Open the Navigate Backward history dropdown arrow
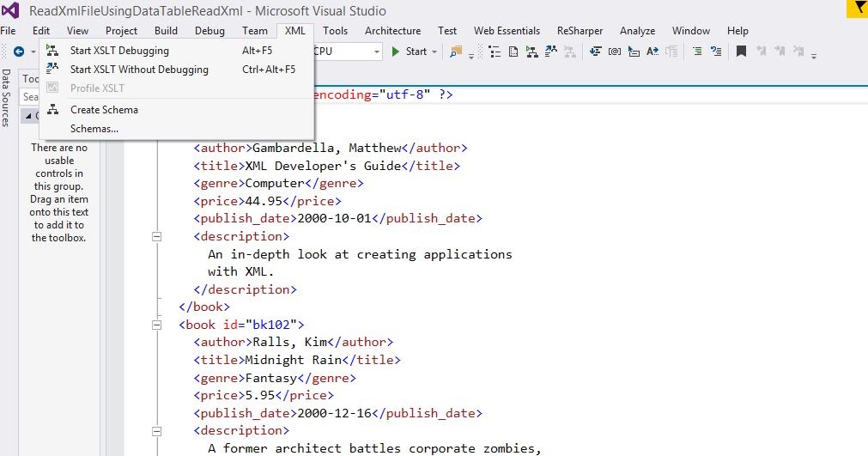Screen dimensions: 868x456 [x=33, y=52]
